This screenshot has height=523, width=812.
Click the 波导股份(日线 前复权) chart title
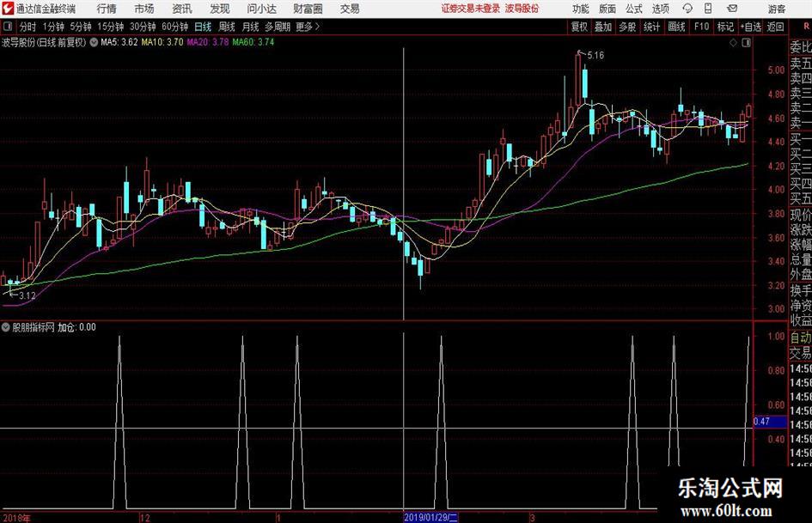[x=44, y=42]
